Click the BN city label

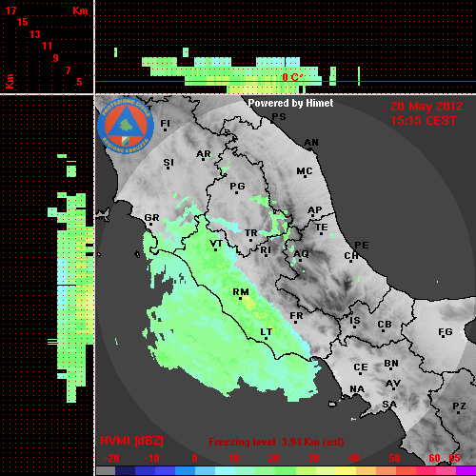tap(391, 364)
